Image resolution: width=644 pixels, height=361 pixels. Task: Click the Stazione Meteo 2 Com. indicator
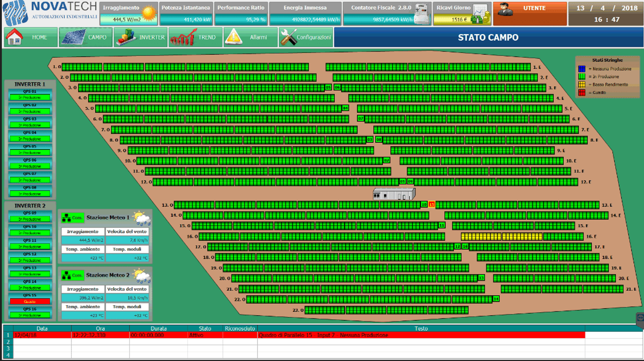72,275
